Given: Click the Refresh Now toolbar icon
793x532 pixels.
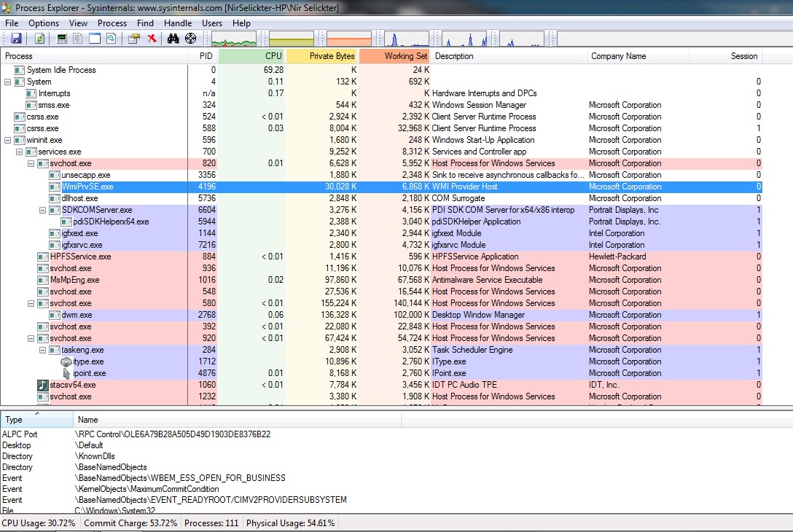Looking at the screenshot, I should tap(39, 39).
